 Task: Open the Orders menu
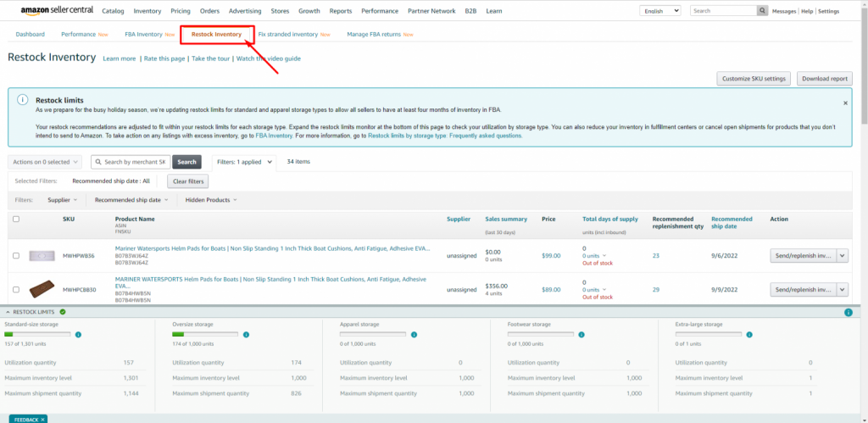[x=210, y=11]
